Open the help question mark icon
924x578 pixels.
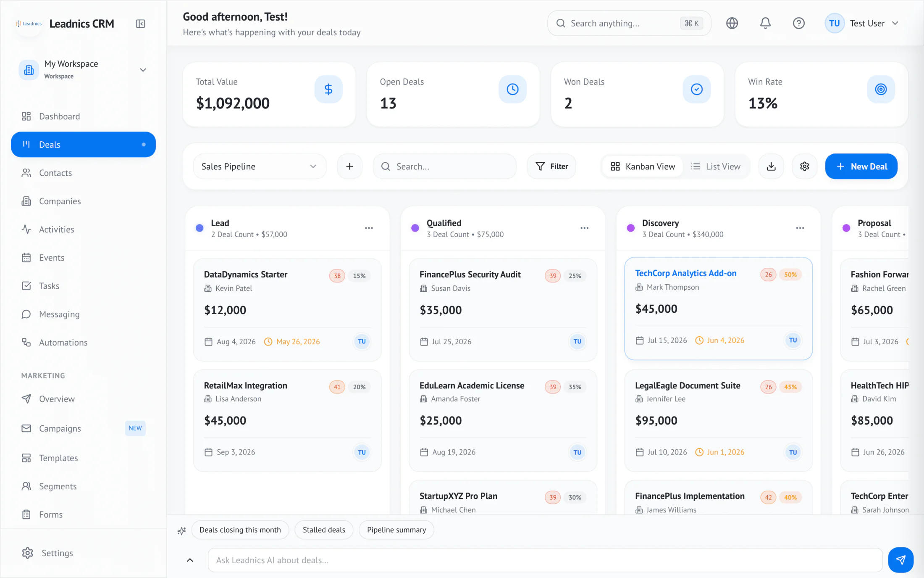point(798,23)
